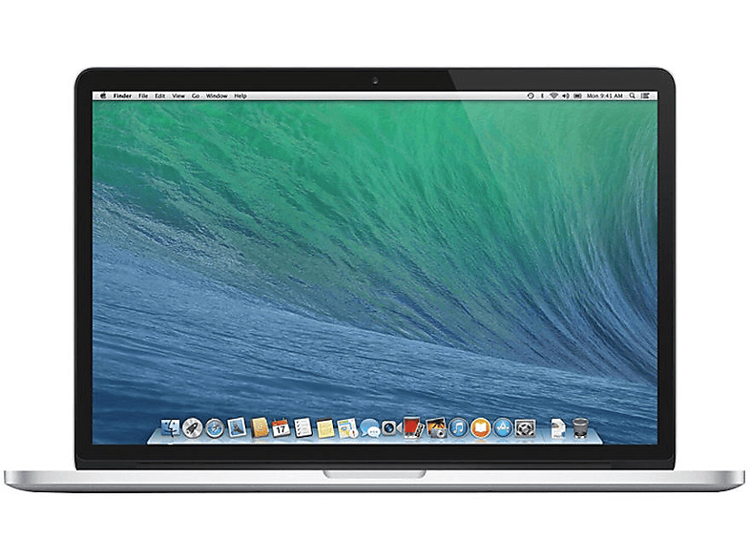Image resolution: width=750 pixels, height=560 pixels.
Task: Open orange iBooks icon in dock
Action: pos(480,428)
